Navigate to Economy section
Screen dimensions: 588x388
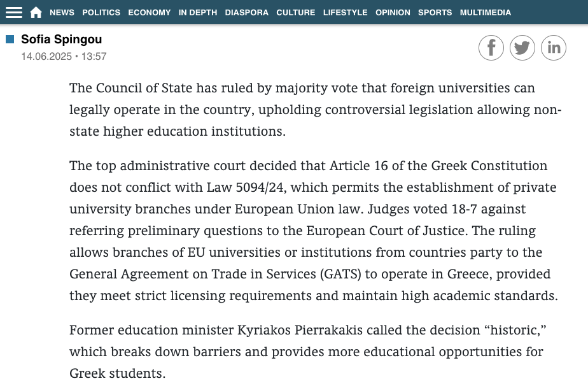(x=149, y=12)
